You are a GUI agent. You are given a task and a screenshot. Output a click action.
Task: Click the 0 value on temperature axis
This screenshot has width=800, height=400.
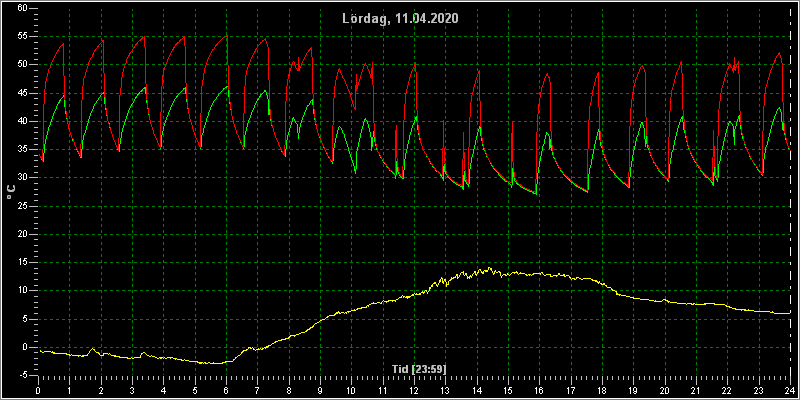pos(24,347)
